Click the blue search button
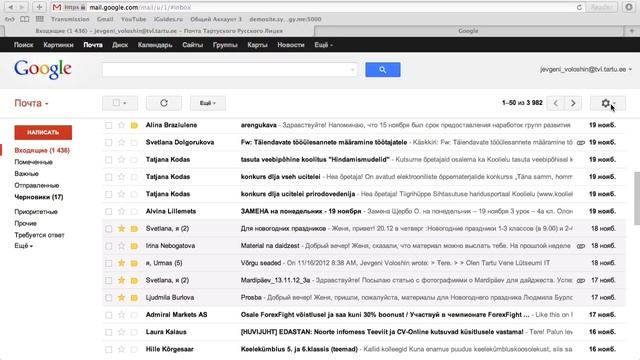Image resolution: width=640 pixels, height=360 pixels. pos(382,70)
